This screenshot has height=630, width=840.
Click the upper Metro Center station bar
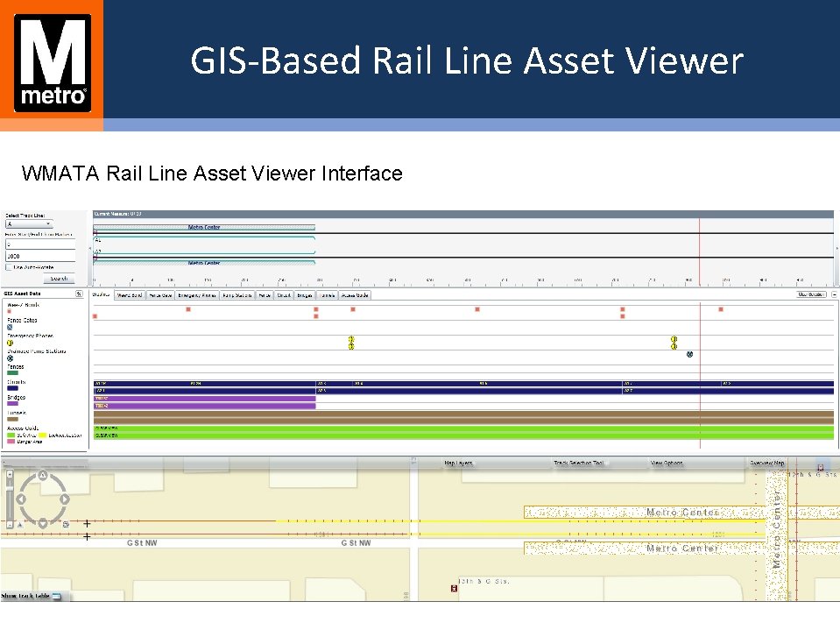pos(204,228)
